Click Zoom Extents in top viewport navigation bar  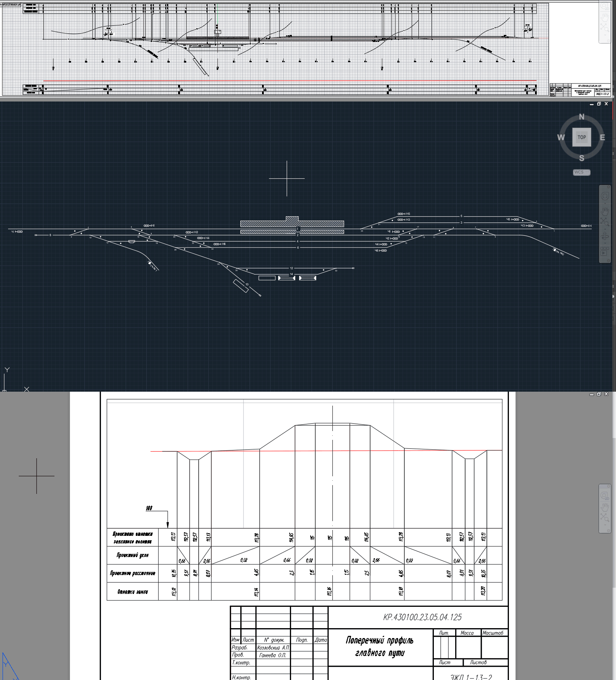tap(605, 27)
